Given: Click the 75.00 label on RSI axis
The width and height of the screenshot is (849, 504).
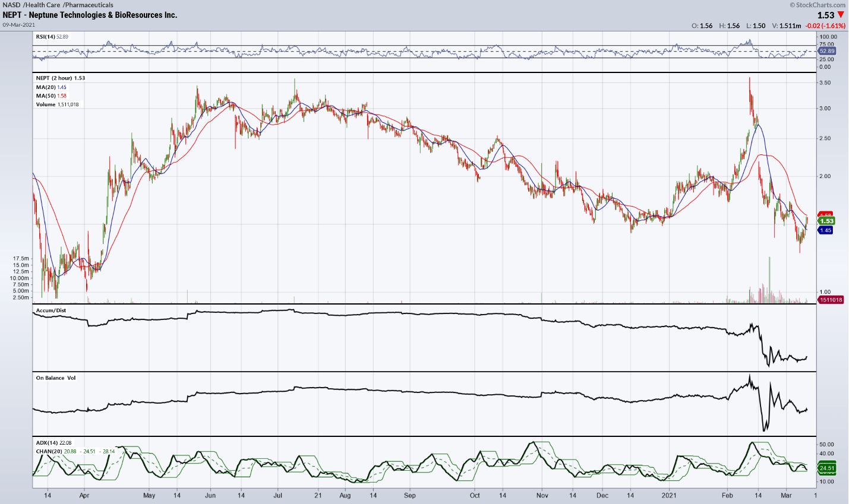Looking at the screenshot, I should (x=826, y=45).
